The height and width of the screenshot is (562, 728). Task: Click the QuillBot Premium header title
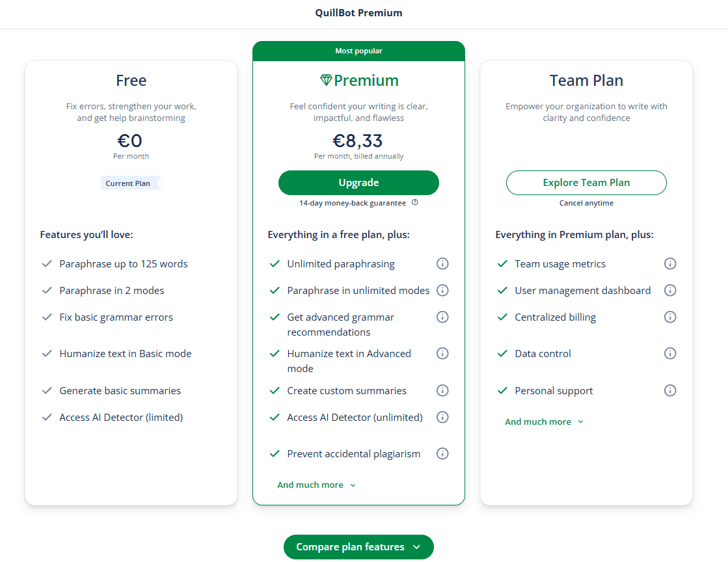pos(358,12)
